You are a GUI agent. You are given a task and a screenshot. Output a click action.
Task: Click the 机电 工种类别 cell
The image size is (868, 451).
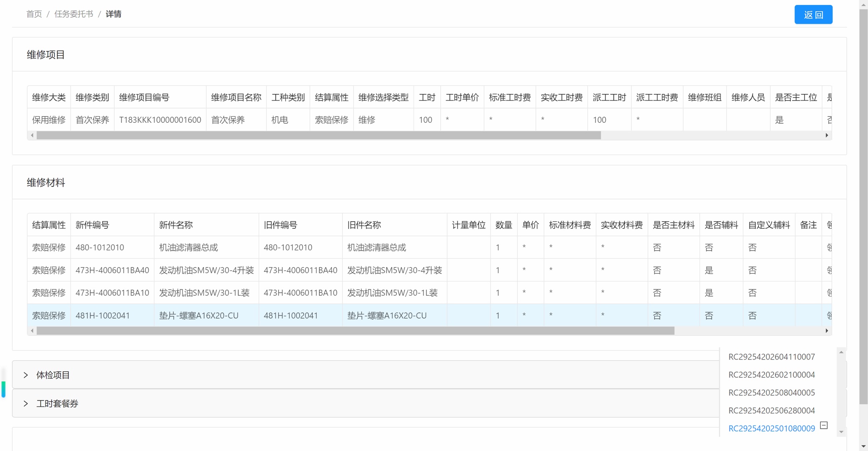click(x=288, y=120)
